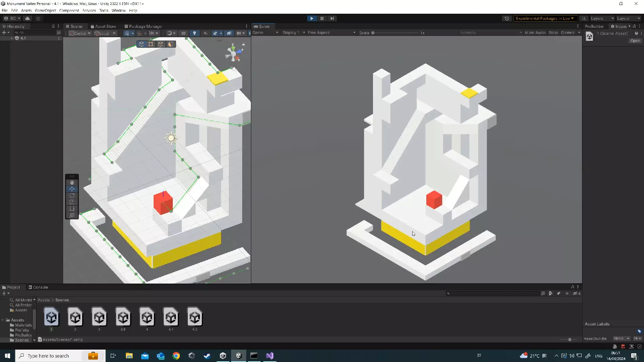644x362 pixels.
Task: Click the Open button in Inspector
Action: click(635, 41)
